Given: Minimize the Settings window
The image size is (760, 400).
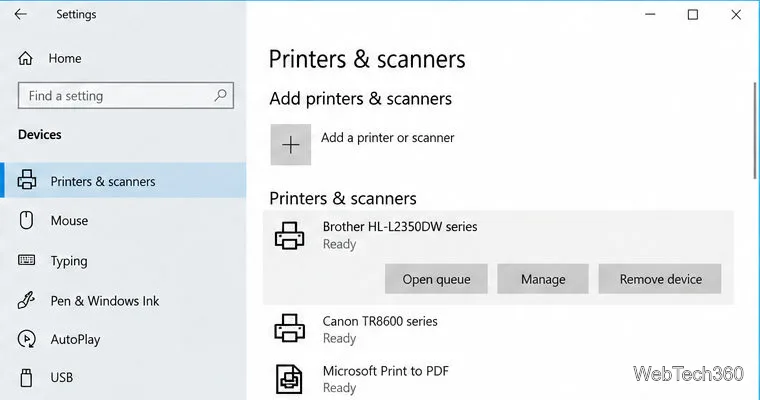Looking at the screenshot, I should (x=650, y=15).
